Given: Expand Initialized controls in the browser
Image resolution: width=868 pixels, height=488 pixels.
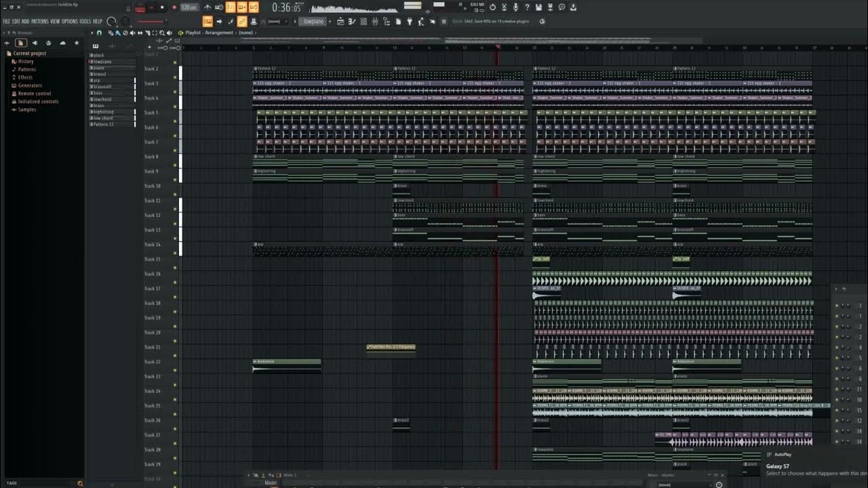Looking at the screenshot, I should (x=38, y=102).
